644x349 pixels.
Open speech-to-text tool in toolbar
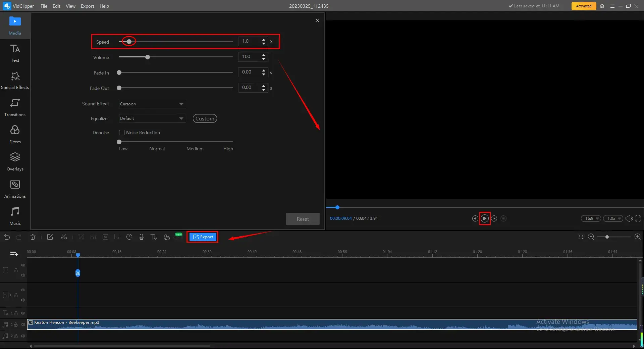[167, 237]
